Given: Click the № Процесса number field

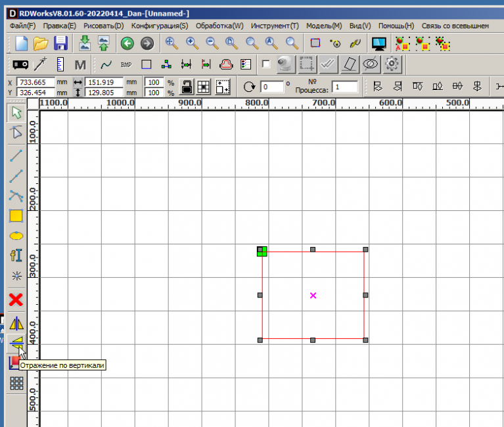Looking at the screenshot, I should pos(344,87).
